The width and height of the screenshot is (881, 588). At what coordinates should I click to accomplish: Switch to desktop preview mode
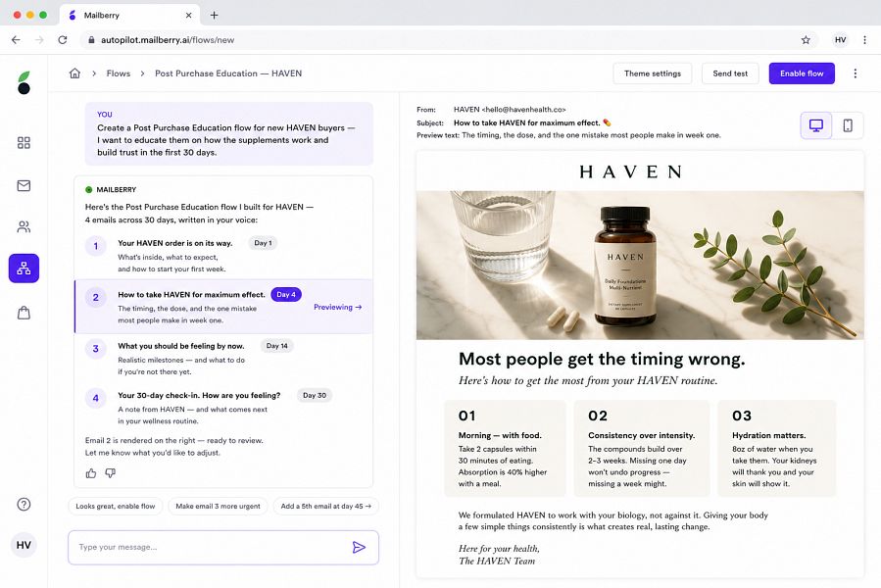(x=815, y=125)
